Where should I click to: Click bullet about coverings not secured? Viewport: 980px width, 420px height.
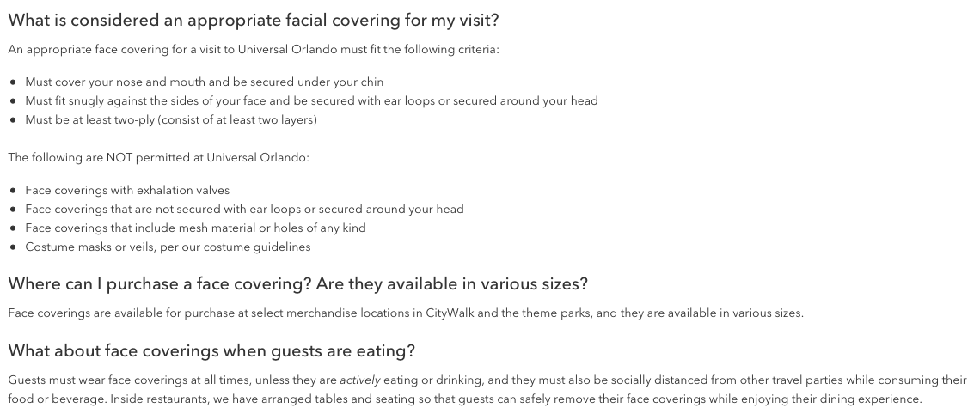[x=244, y=209]
